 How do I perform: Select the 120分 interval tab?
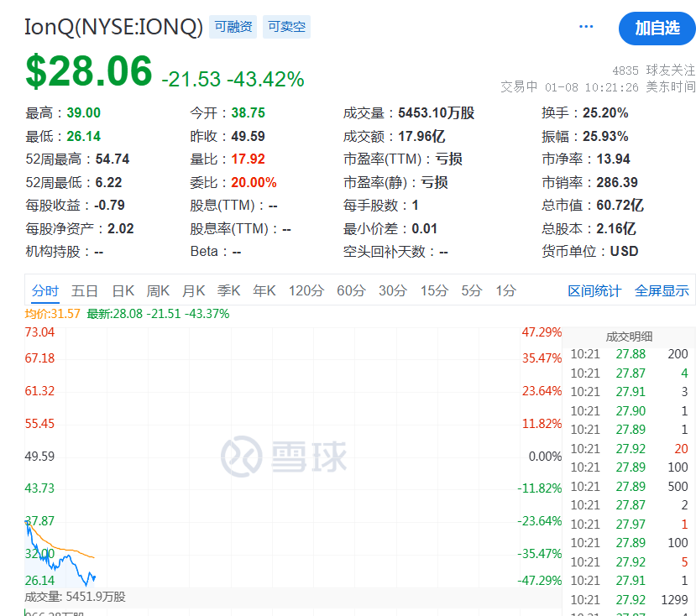point(306,291)
